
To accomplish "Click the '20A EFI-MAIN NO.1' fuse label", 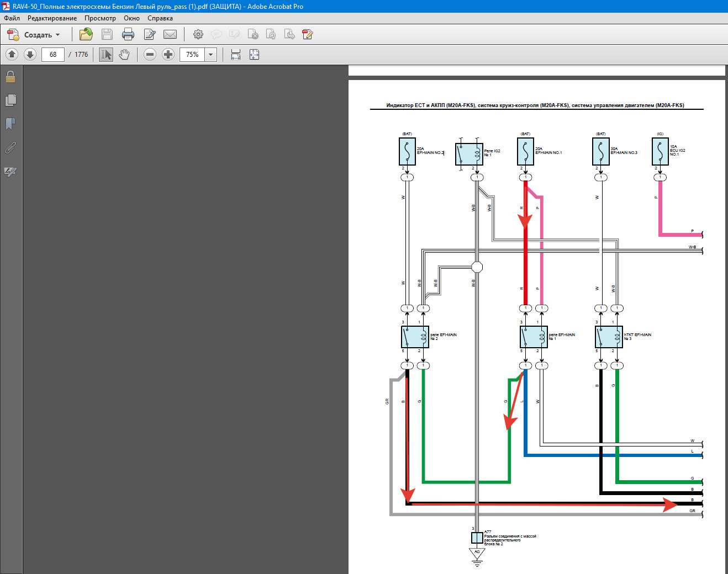I will [548, 151].
